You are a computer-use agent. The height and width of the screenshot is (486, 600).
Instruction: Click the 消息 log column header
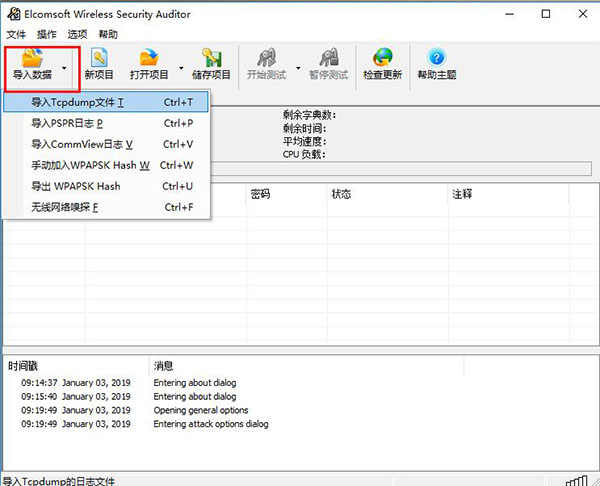coord(164,366)
